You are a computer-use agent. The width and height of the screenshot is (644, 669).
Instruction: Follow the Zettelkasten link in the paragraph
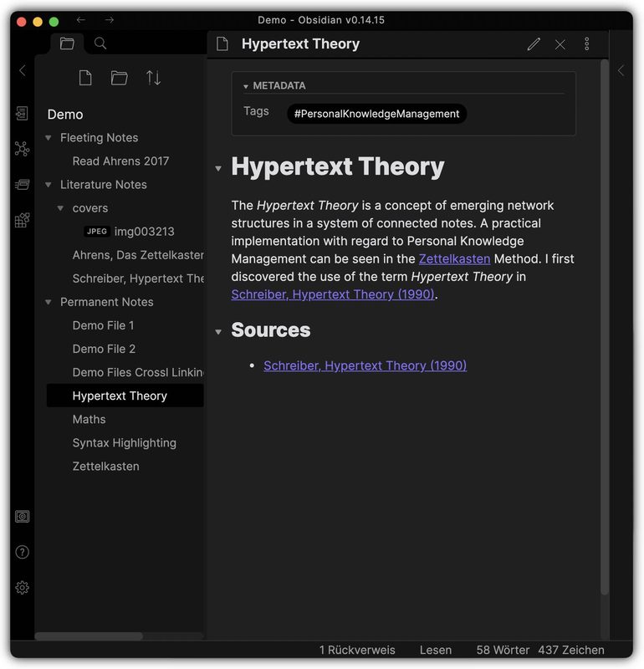(x=454, y=259)
